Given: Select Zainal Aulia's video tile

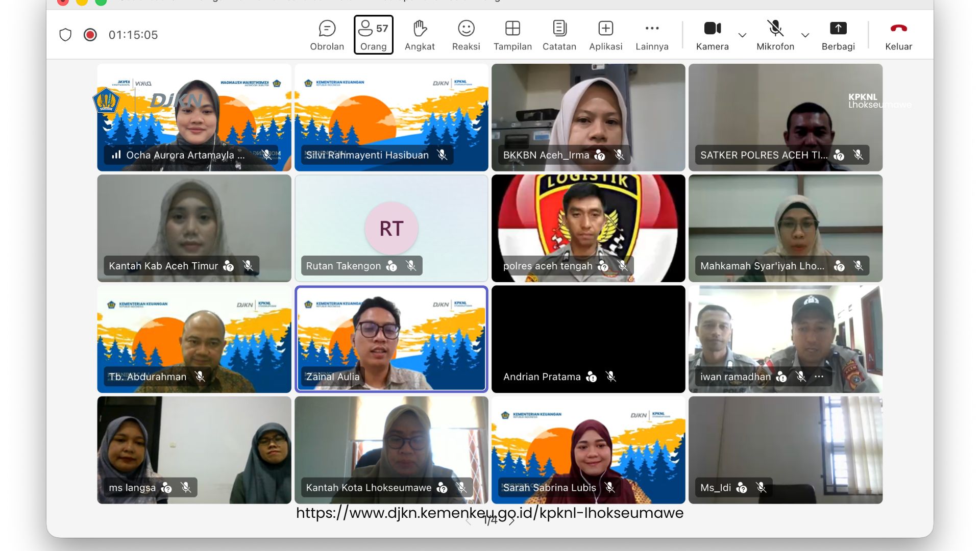Looking at the screenshot, I should click(391, 339).
